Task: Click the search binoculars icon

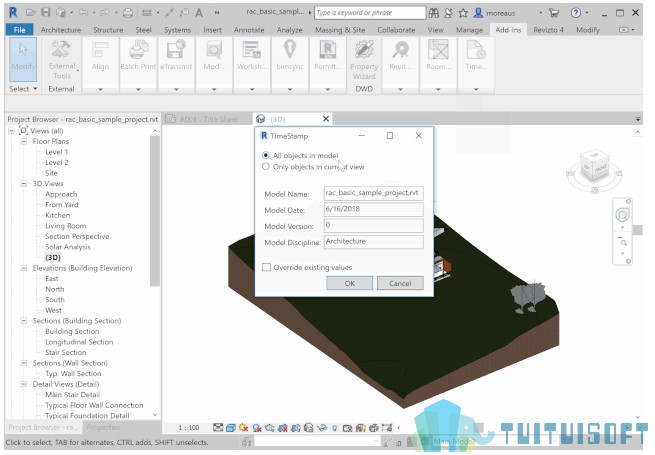Action: click(434, 13)
